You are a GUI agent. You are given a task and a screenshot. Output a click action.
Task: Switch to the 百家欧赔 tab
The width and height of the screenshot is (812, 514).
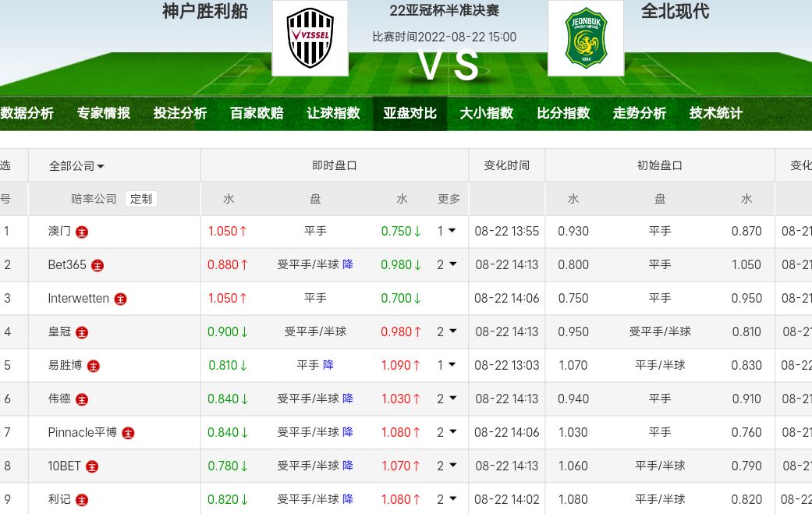coord(257,113)
